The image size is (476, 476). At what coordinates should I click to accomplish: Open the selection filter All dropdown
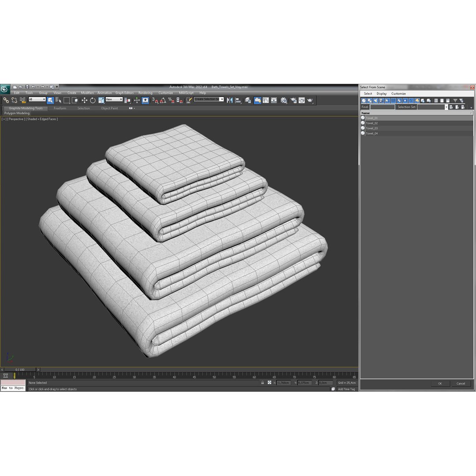(37, 99)
